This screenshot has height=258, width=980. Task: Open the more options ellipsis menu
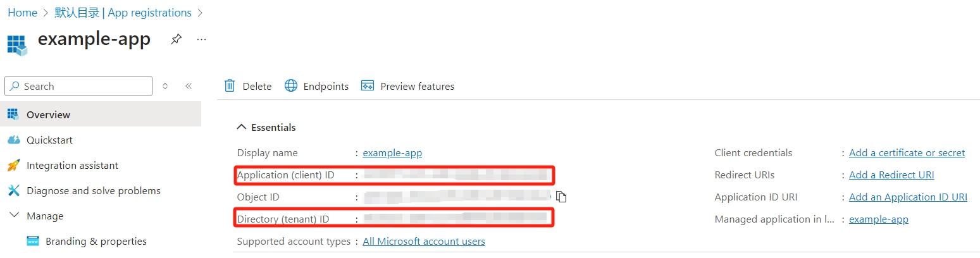[202, 39]
